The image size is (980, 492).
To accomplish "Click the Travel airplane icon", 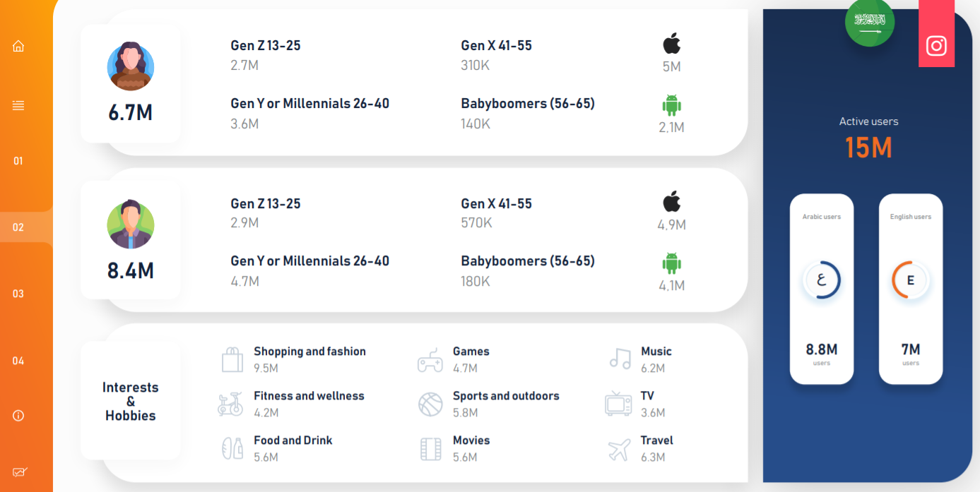I will 619,449.
